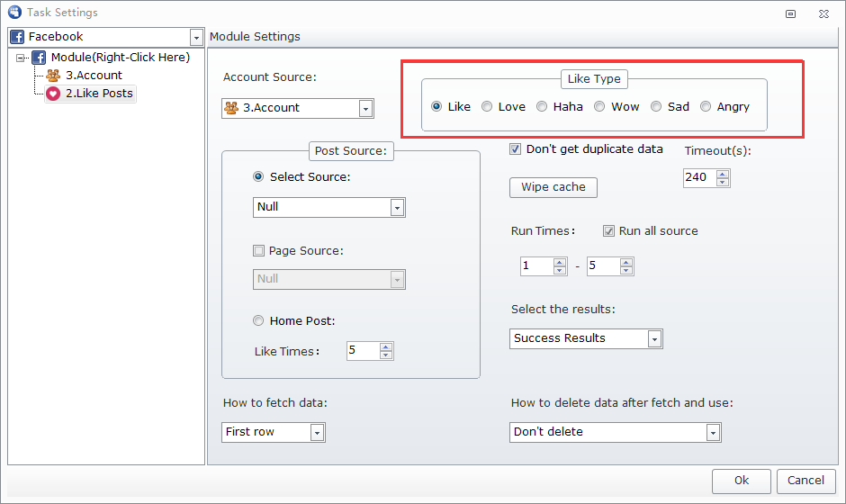
Task: Pick the Wow reaction option
Action: (x=599, y=106)
